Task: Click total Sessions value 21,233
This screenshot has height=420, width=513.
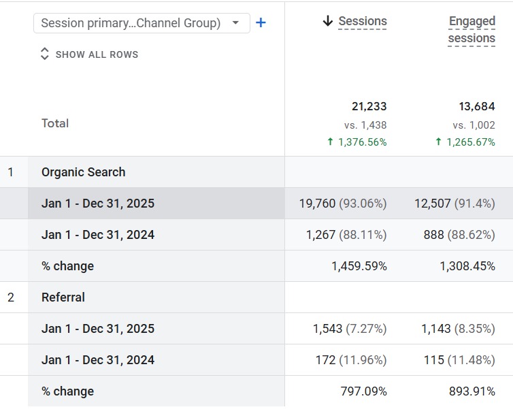Action: click(x=369, y=107)
